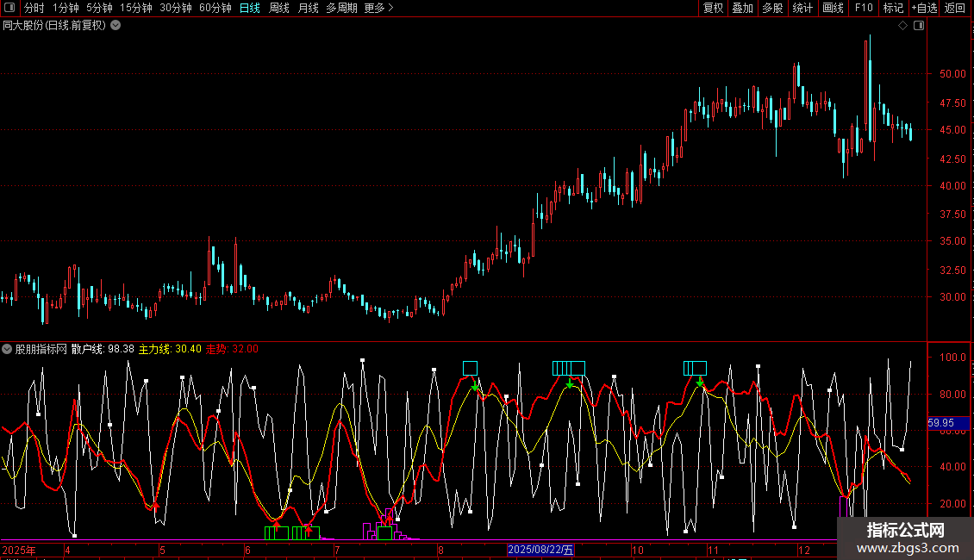The height and width of the screenshot is (560, 974).
Task: Add stock via +自选 button
Action: (x=924, y=8)
